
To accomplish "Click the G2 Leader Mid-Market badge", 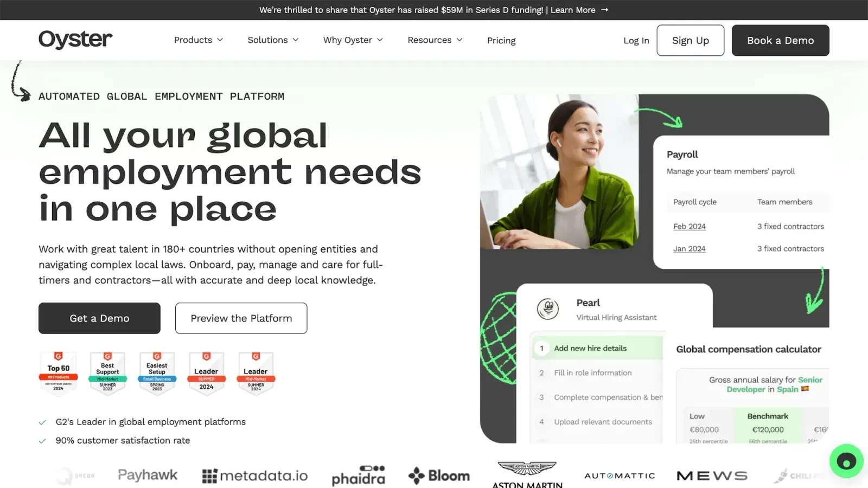I will point(256,373).
